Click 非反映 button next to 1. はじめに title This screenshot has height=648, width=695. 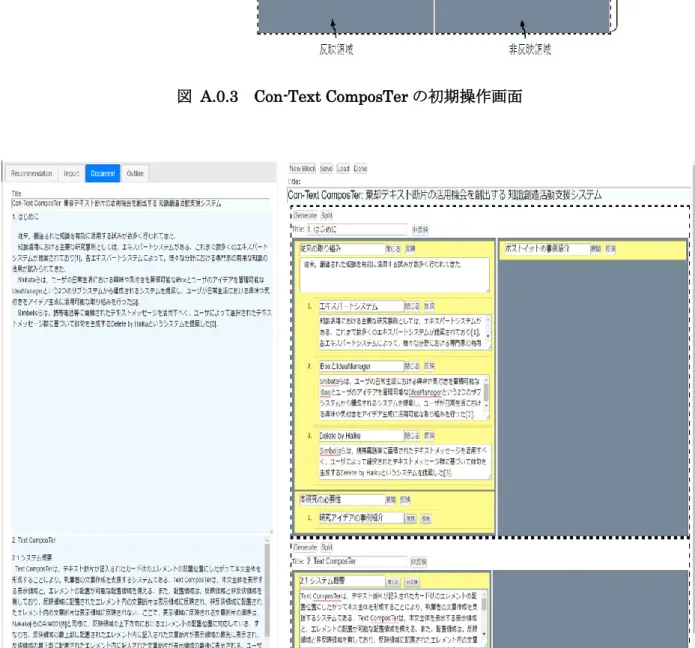420,229
